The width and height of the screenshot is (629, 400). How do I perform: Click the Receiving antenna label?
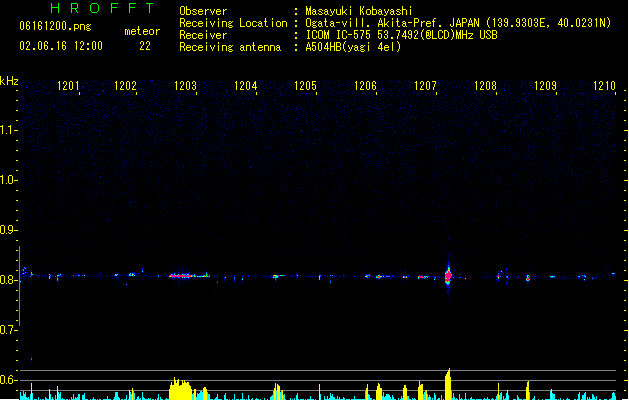tap(230, 47)
